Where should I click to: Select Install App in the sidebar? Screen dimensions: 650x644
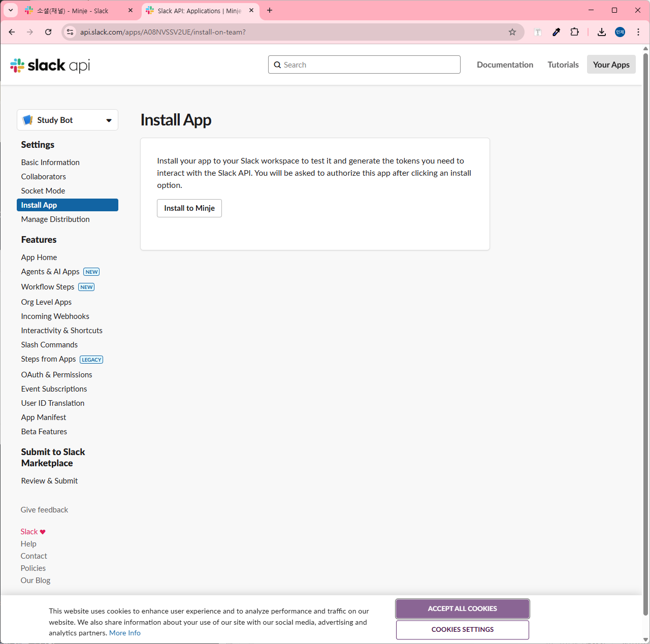tap(68, 205)
